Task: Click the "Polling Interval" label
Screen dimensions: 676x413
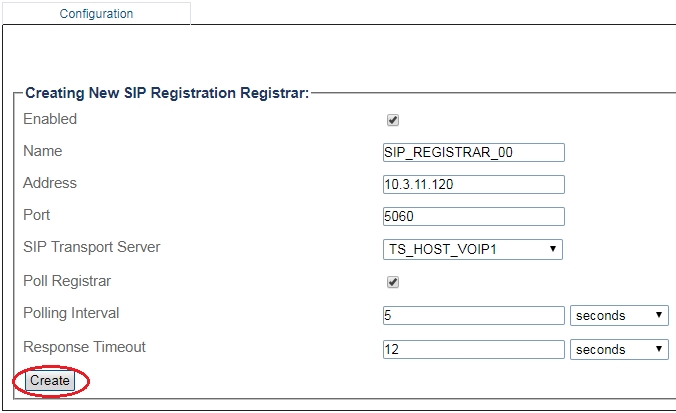Action: (x=71, y=313)
